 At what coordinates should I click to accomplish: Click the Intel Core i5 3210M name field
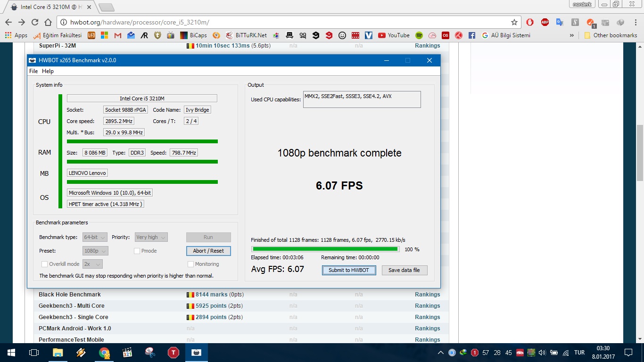click(142, 99)
